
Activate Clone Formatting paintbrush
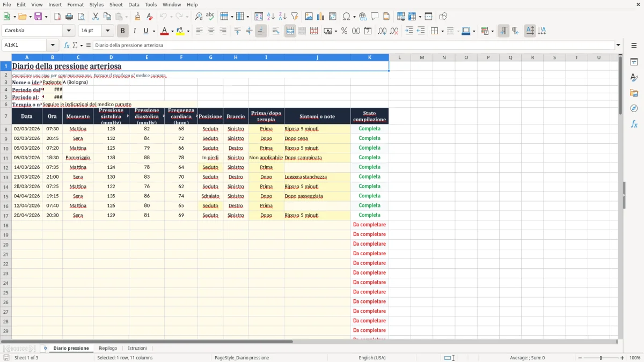point(138,17)
